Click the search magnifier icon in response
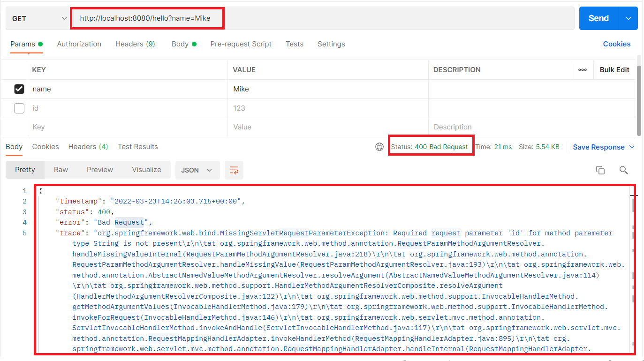Viewport: 644px width, 361px height. pyautogui.click(x=623, y=170)
